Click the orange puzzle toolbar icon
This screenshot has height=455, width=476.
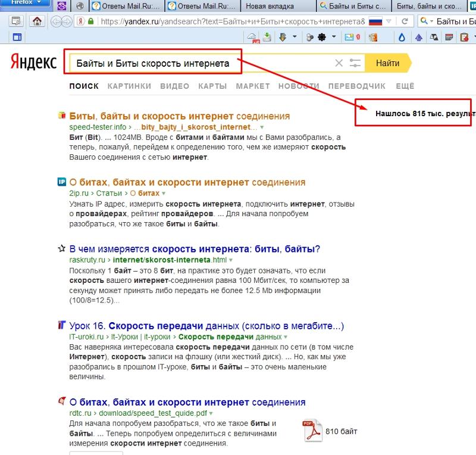pyautogui.click(x=373, y=38)
